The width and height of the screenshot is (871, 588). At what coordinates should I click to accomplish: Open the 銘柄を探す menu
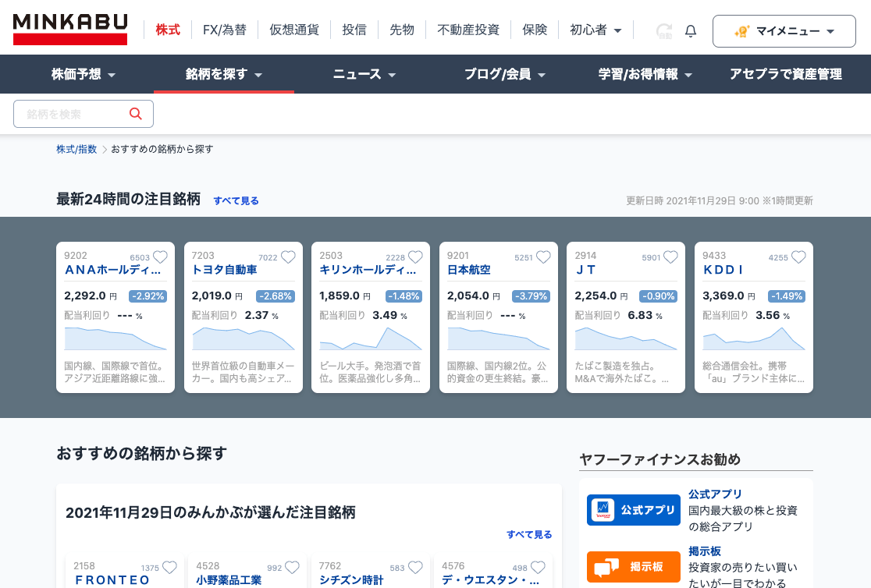coord(224,74)
